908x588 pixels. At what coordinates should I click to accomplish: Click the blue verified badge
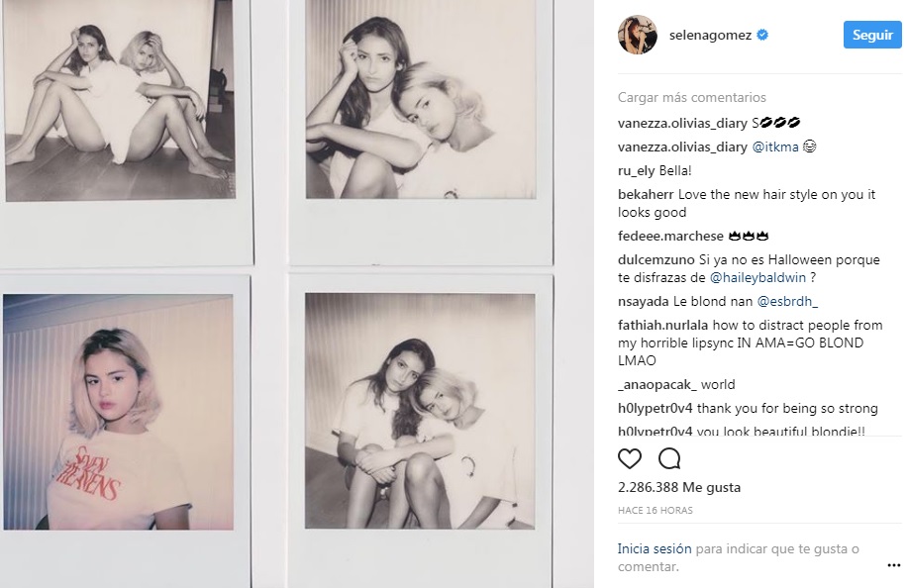tap(762, 35)
